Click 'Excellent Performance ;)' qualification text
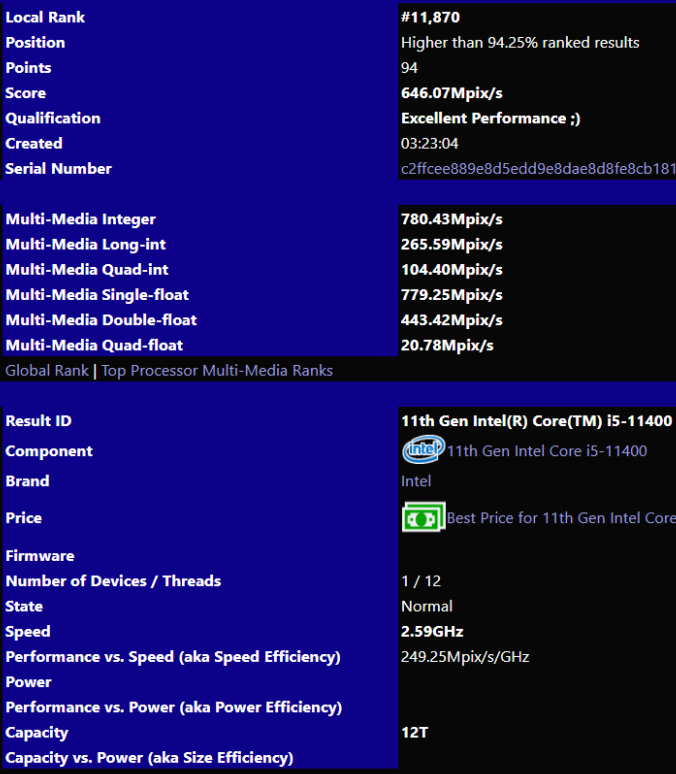 491,118
